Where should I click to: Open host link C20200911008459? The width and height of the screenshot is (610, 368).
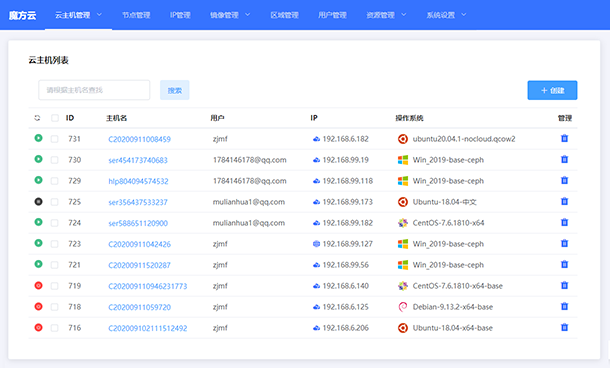click(139, 139)
